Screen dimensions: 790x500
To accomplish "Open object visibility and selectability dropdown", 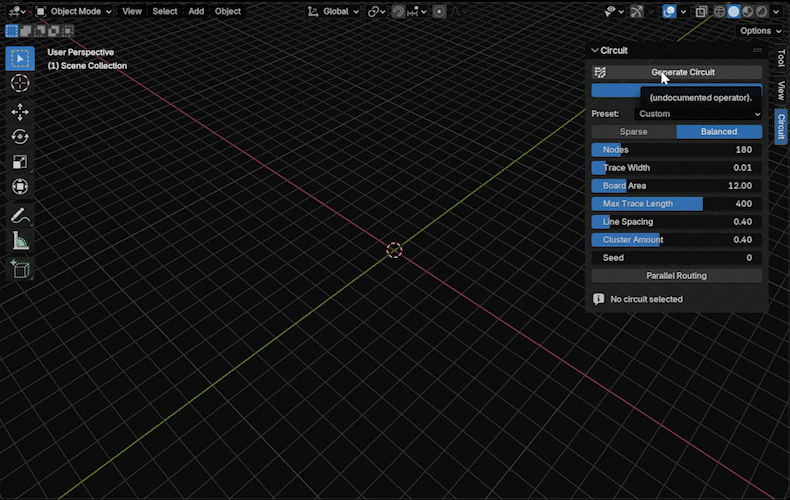I will click(614, 11).
